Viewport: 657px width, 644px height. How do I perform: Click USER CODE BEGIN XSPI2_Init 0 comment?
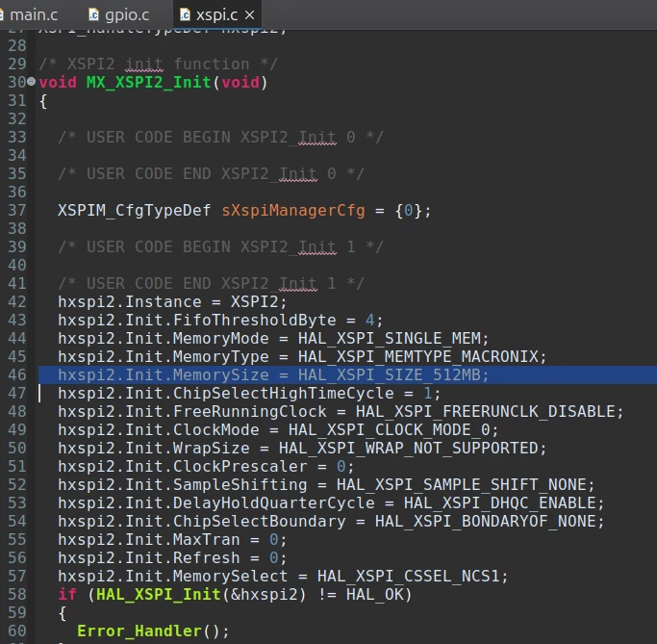(x=220, y=137)
